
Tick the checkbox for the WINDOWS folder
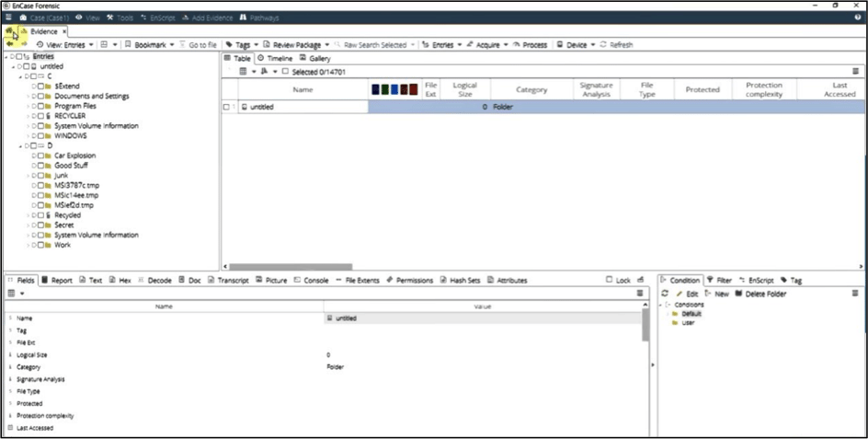tap(40, 135)
